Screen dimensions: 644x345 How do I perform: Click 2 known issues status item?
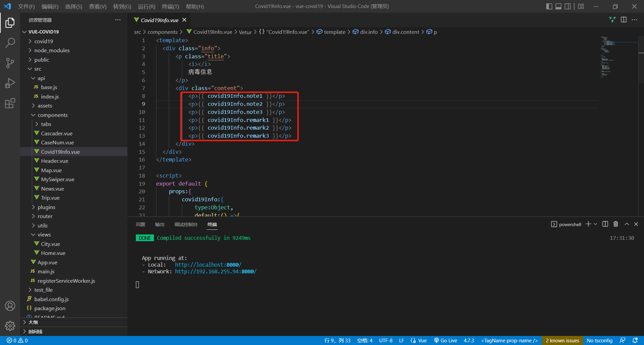(562, 340)
